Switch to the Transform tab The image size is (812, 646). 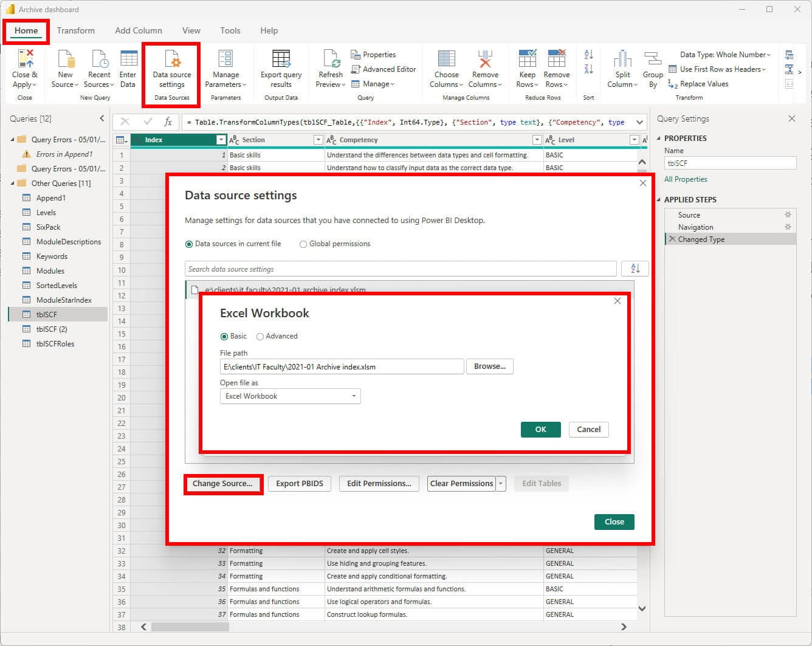coord(76,30)
